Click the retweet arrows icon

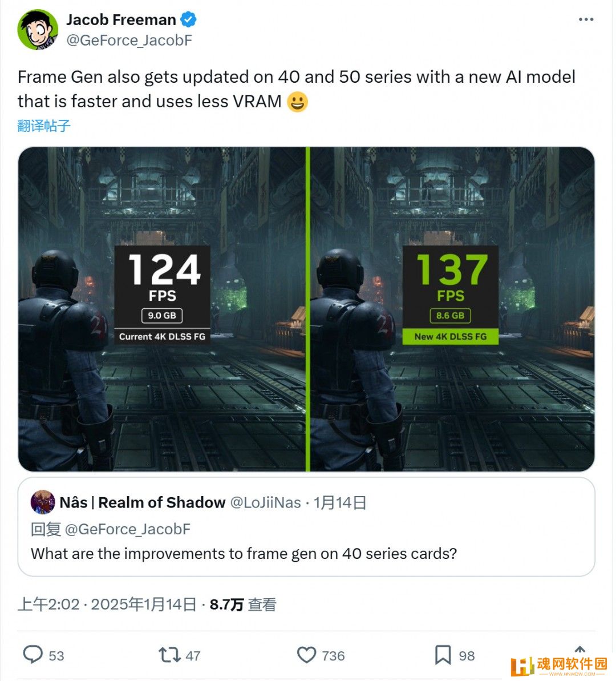(x=169, y=655)
